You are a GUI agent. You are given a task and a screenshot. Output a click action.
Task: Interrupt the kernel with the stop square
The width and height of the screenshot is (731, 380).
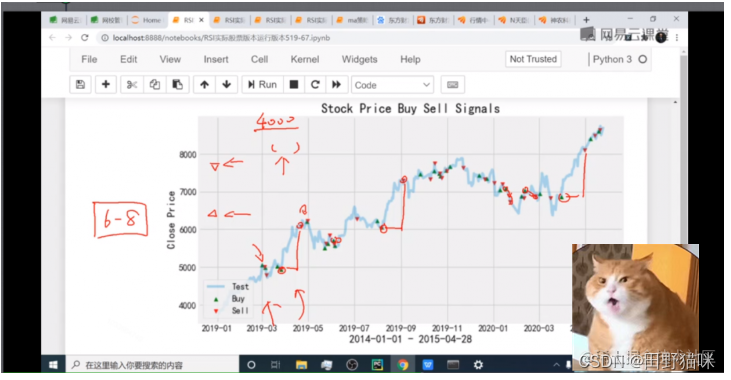tap(294, 85)
